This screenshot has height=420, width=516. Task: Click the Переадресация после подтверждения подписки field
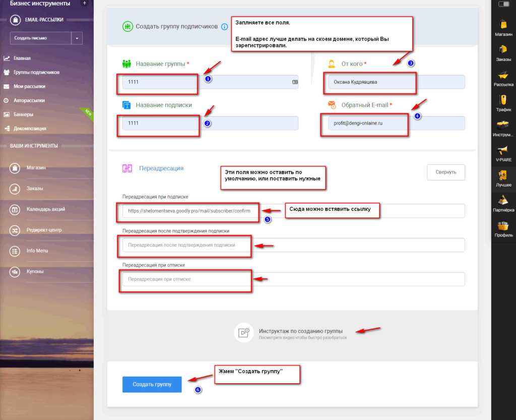pyautogui.click(x=294, y=245)
